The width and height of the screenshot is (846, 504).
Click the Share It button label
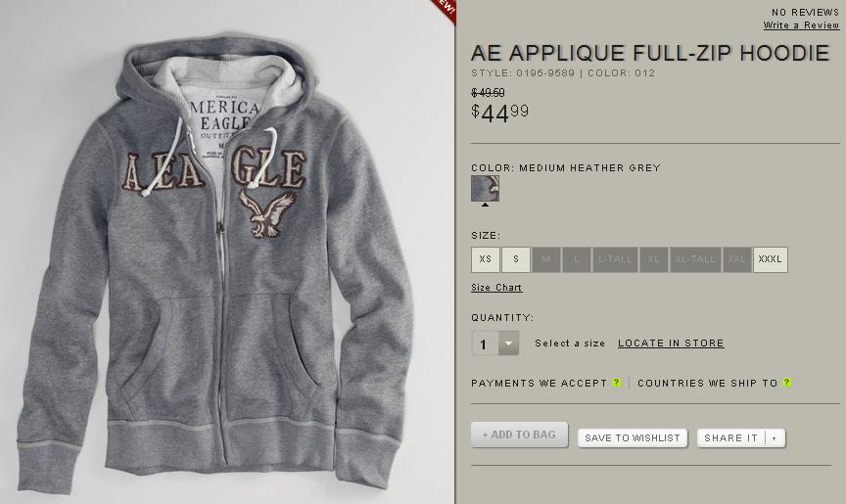click(731, 438)
